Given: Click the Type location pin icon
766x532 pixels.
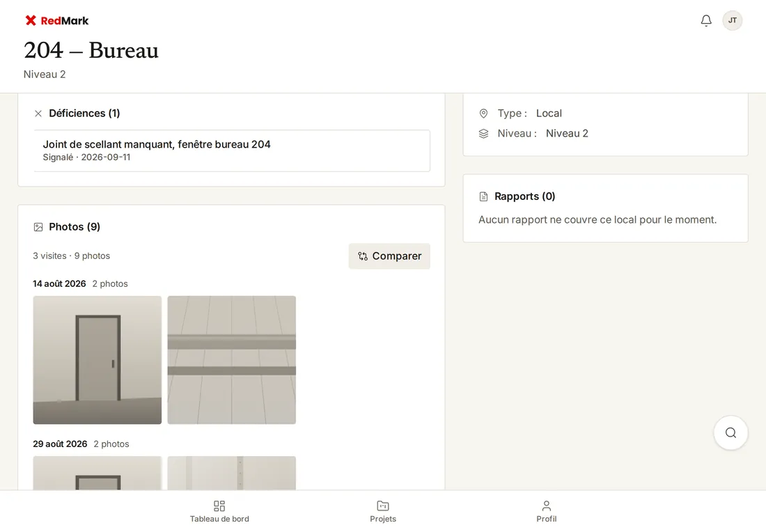Looking at the screenshot, I should [x=484, y=114].
